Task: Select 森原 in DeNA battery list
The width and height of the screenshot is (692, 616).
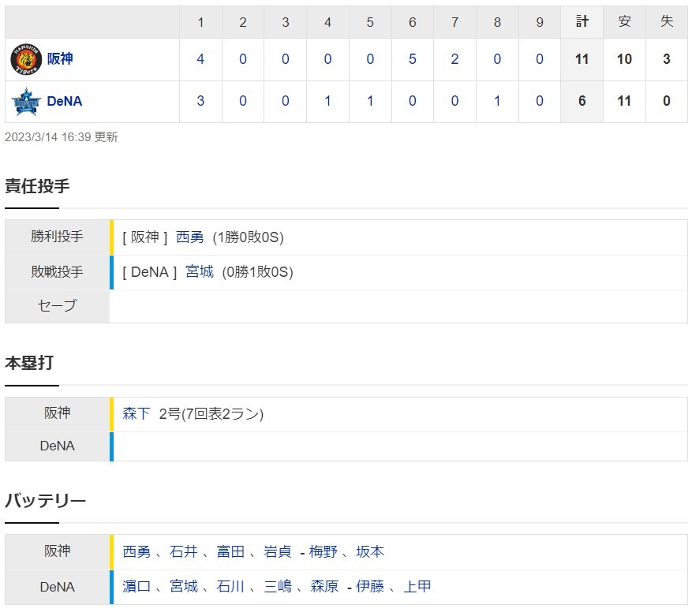Action: [x=324, y=587]
